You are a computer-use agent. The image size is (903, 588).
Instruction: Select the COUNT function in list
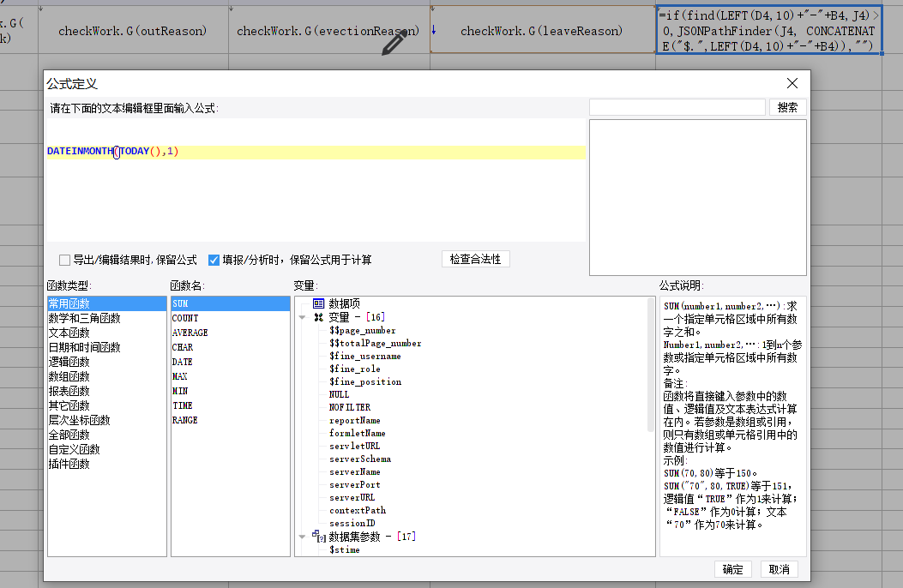point(185,318)
